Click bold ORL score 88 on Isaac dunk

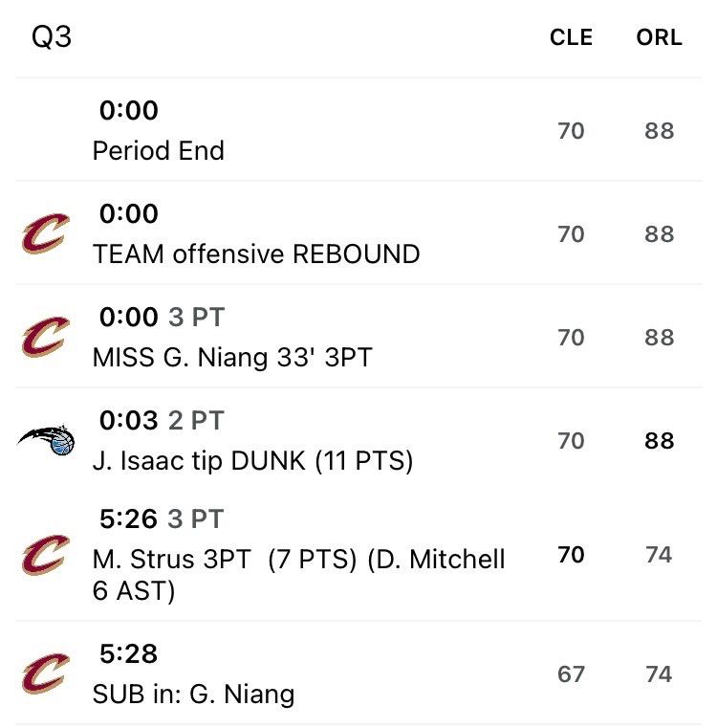659,440
